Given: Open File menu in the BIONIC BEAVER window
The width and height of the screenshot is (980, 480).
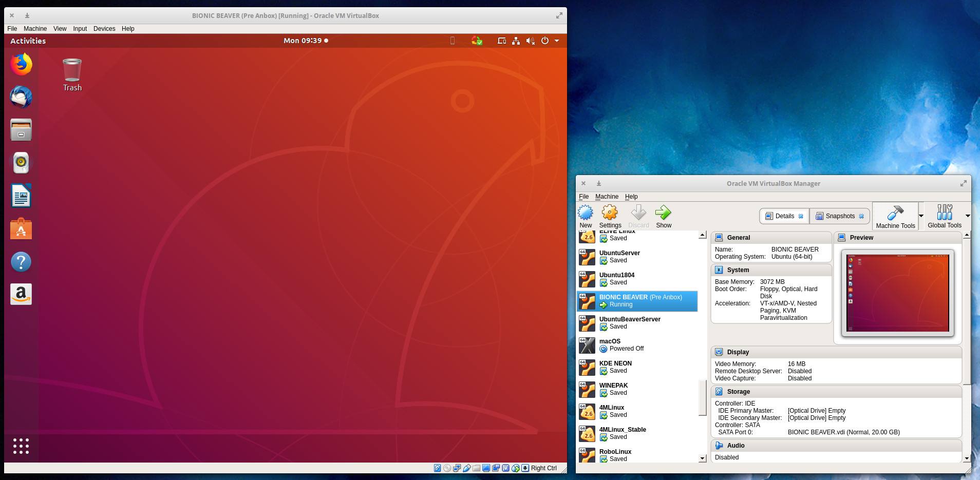Looking at the screenshot, I should (12, 29).
